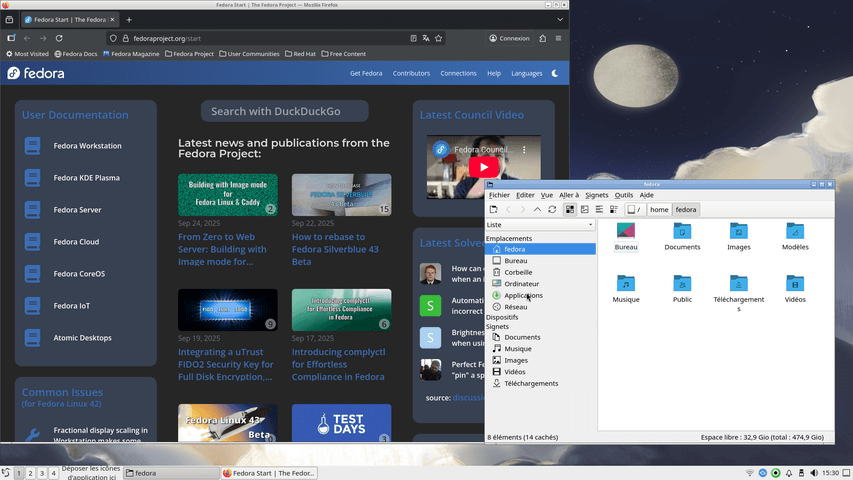Open the Fedora Magazine bookmark
Image resolution: width=853 pixels, height=480 pixels.
131,54
